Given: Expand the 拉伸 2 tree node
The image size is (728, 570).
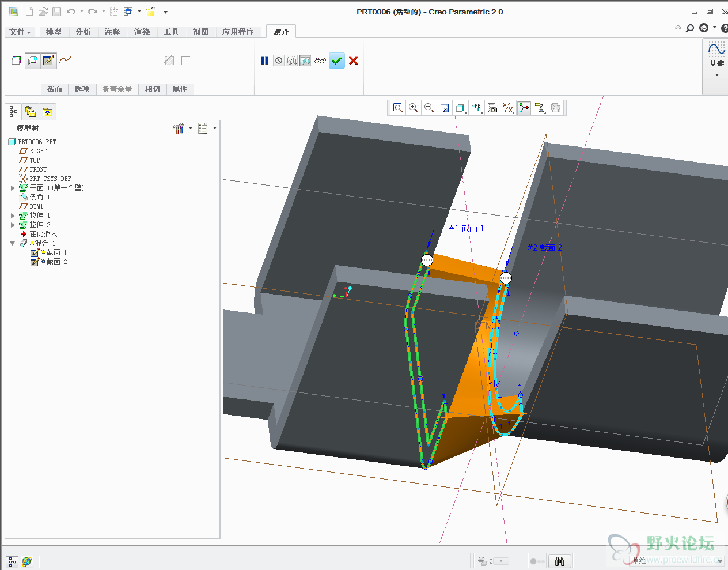Looking at the screenshot, I should 13,225.
